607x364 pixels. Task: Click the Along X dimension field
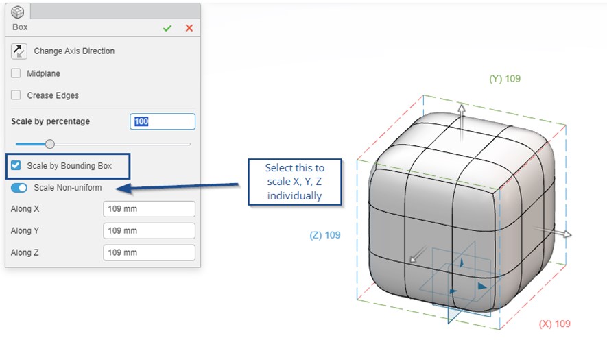(149, 209)
